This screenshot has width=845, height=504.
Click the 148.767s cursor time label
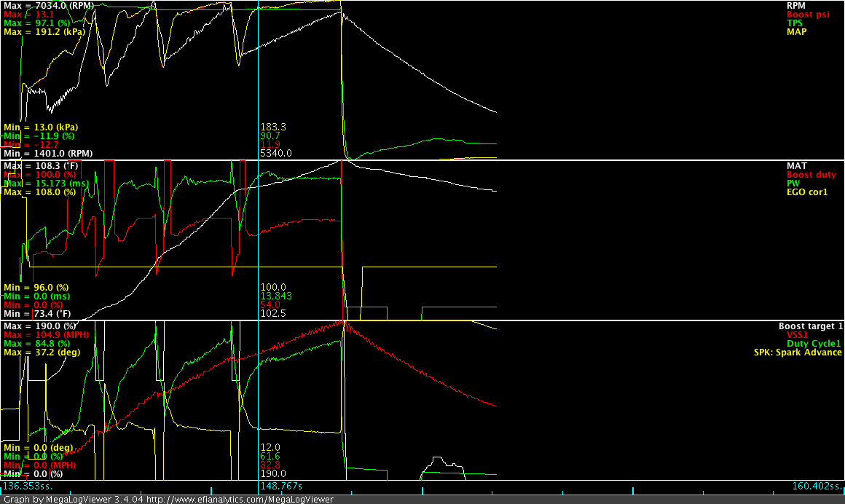[x=281, y=485]
